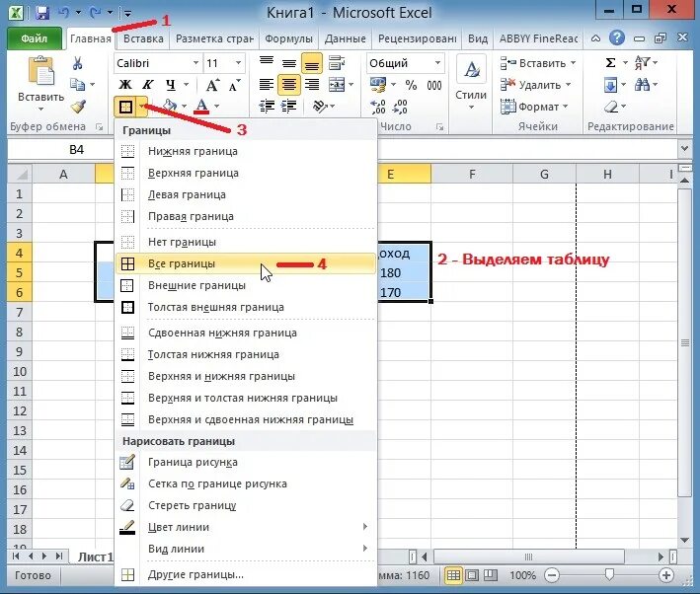Toggle align text right
The width and height of the screenshot is (700, 594).
click(x=312, y=84)
